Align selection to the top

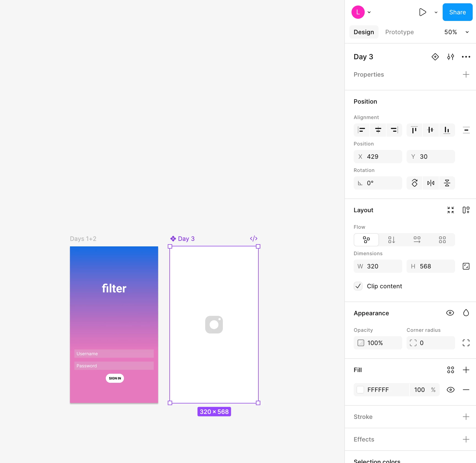414,130
